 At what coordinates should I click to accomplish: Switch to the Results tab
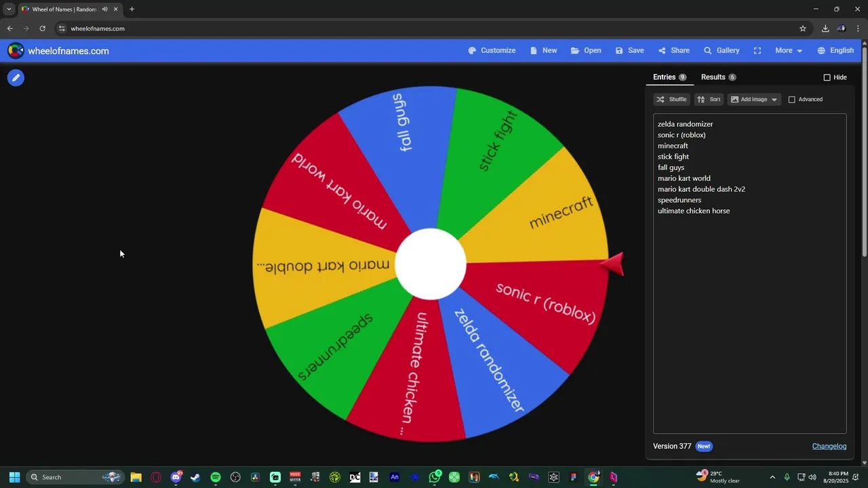coord(718,77)
